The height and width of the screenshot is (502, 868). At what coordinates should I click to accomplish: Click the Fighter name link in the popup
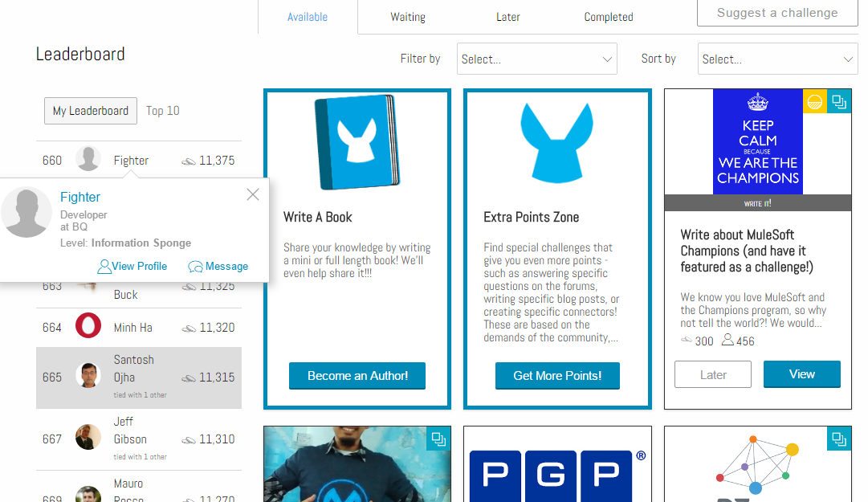tap(80, 197)
